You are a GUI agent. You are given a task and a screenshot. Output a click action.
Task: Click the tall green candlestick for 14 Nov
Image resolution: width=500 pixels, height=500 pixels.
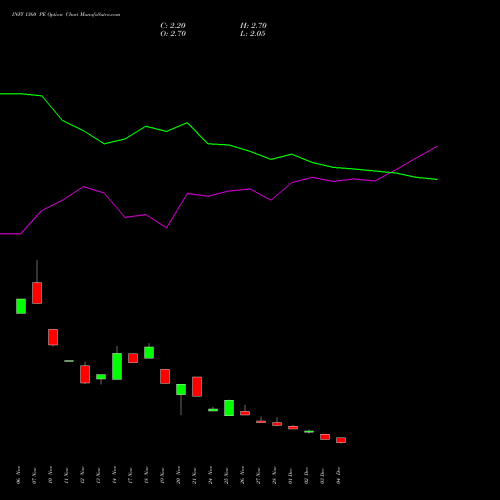(x=117, y=366)
